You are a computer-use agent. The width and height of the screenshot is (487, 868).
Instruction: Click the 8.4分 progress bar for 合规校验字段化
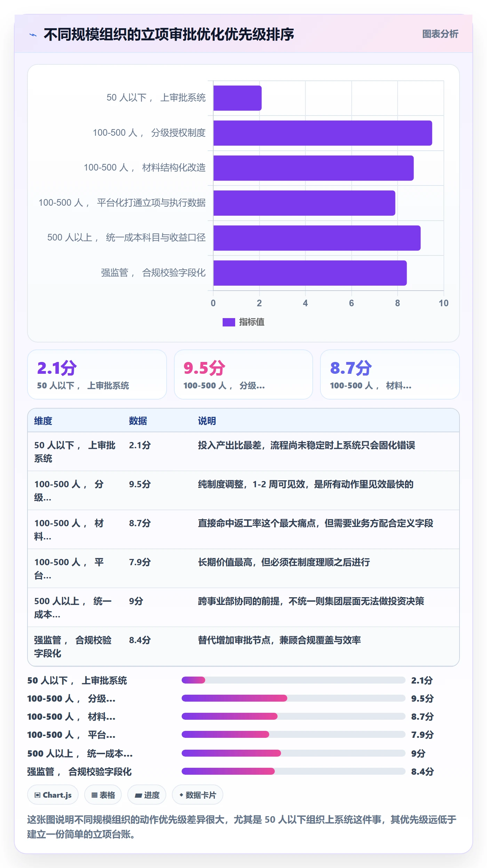coord(293,771)
